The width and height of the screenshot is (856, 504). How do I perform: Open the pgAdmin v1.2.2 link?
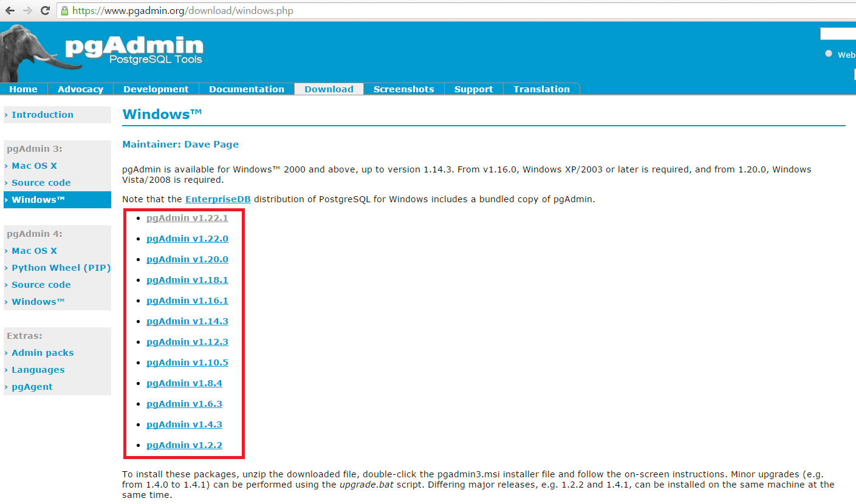coord(184,444)
